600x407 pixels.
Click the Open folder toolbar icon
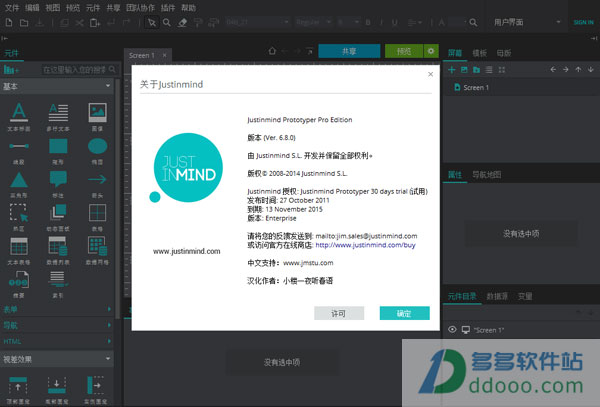24,23
